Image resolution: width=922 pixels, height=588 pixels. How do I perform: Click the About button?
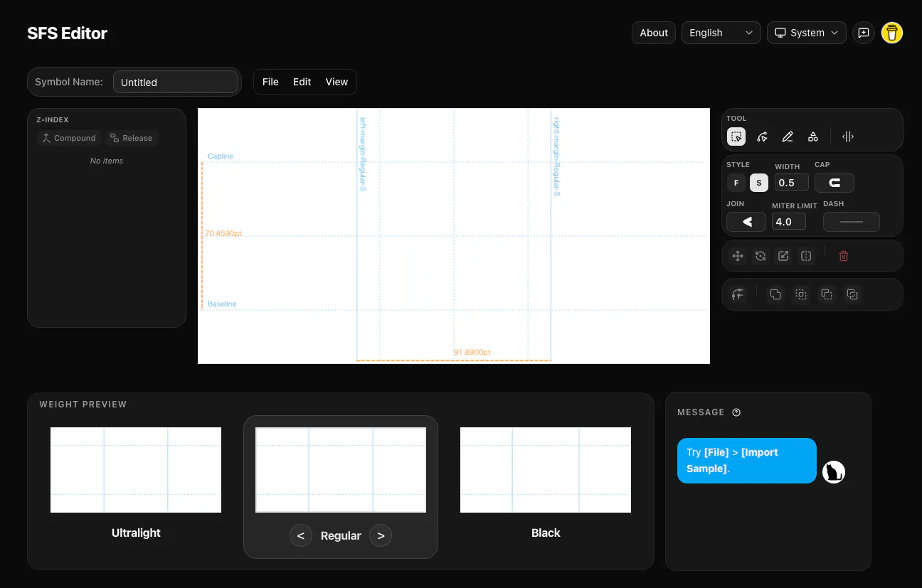(x=654, y=33)
